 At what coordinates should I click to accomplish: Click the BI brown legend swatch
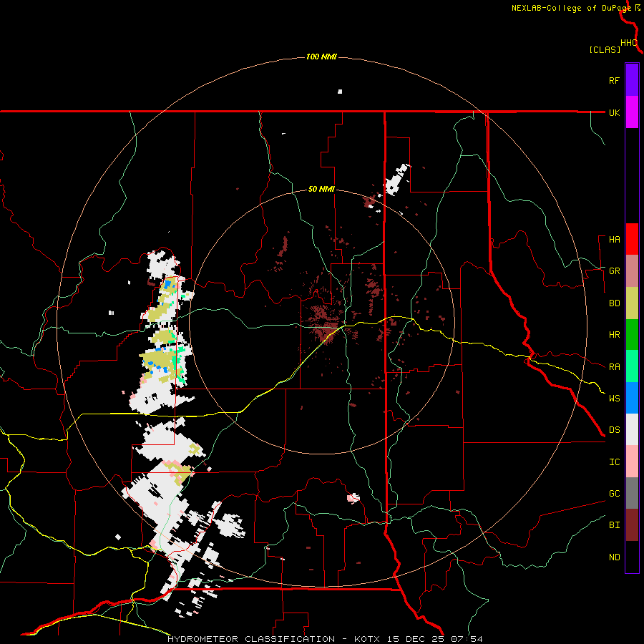click(632, 525)
